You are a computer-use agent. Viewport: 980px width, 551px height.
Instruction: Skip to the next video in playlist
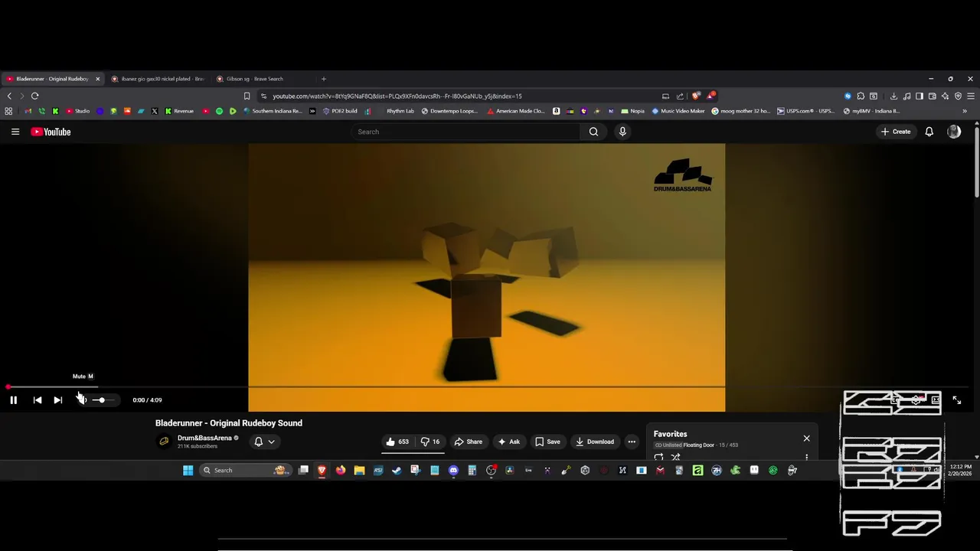pos(57,400)
